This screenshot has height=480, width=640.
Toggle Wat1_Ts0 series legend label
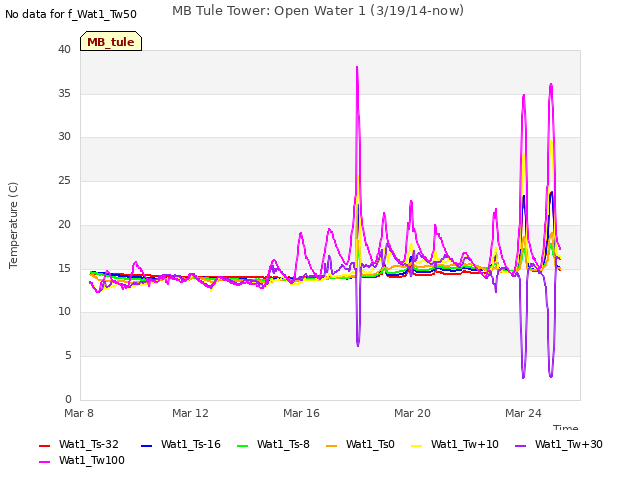tap(370, 444)
